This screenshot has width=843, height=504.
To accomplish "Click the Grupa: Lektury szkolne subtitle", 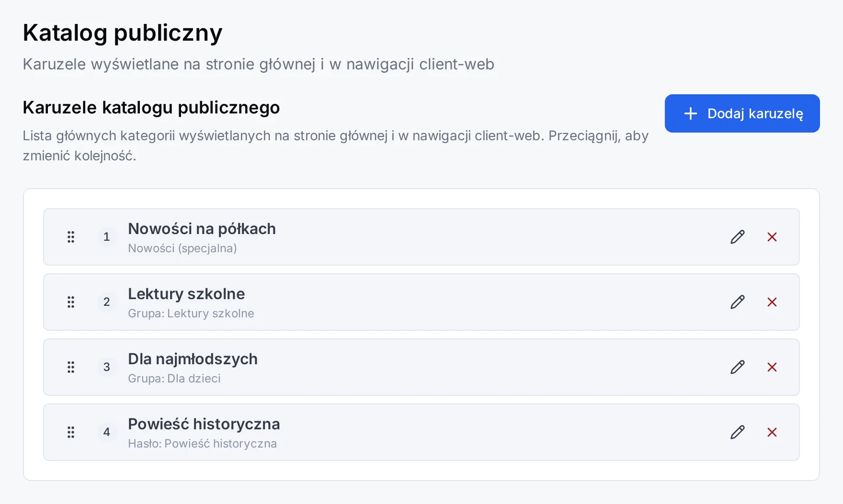I will click(x=191, y=314).
